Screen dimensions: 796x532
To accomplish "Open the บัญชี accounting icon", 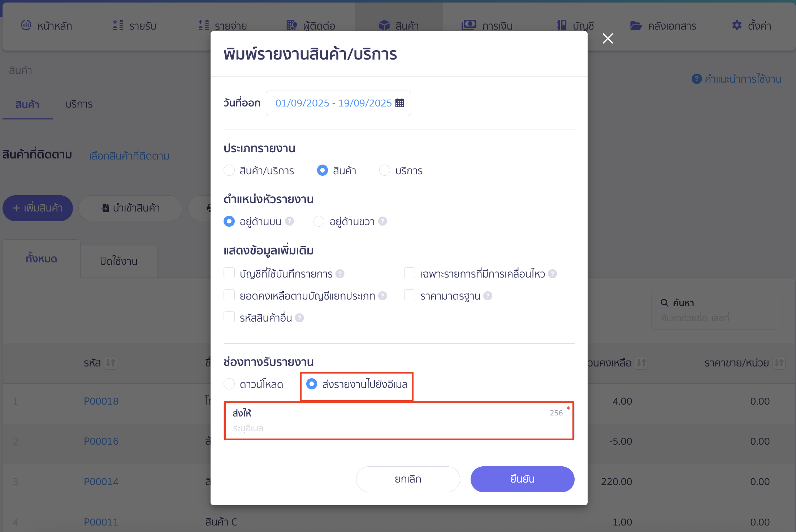I will (561, 25).
